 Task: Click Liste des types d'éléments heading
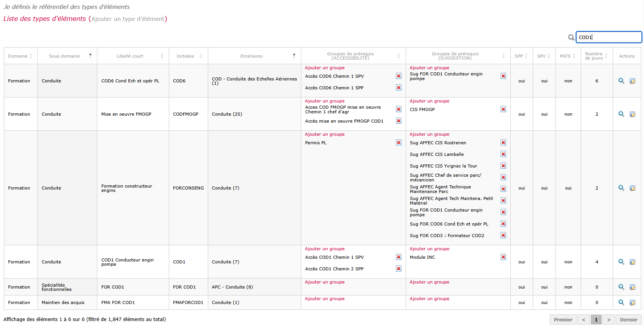pos(45,19)
